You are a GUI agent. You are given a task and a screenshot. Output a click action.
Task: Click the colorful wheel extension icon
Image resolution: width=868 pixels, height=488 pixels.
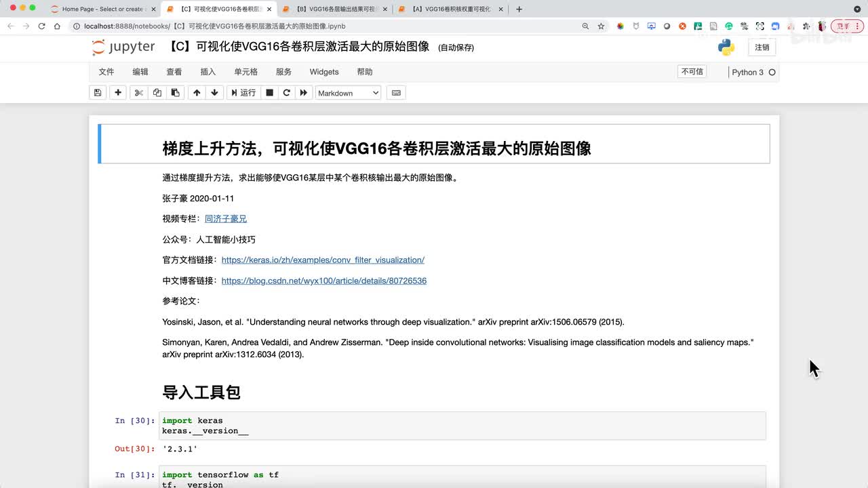[x=620, y=26]
